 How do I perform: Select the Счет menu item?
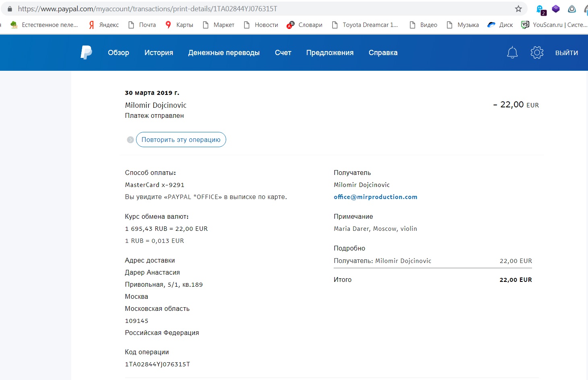(283, 53)
